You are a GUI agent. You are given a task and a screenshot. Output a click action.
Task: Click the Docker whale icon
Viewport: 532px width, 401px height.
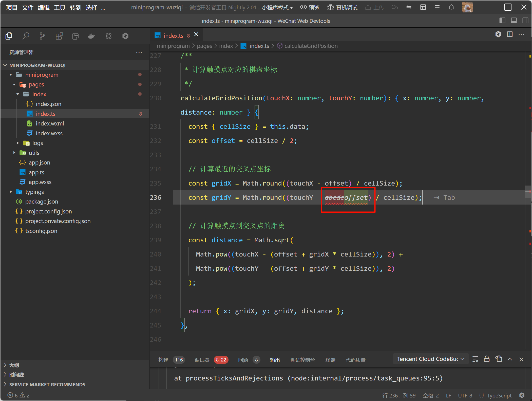(91, 36)
